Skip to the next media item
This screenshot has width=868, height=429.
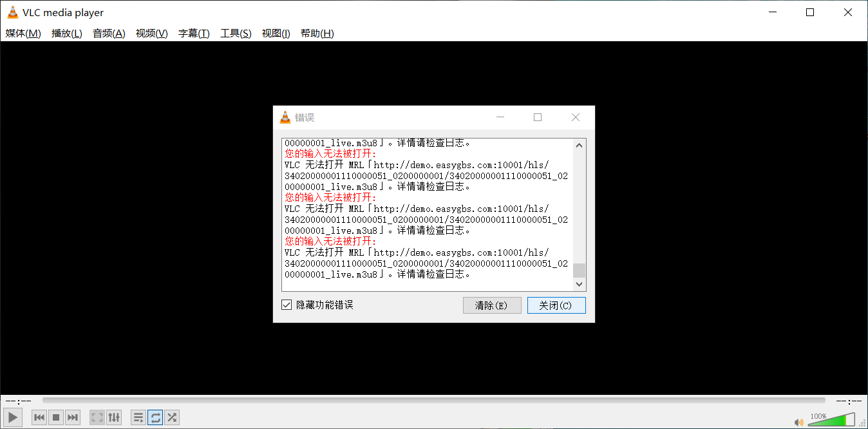pyautogui.click(x=73, y=417)
